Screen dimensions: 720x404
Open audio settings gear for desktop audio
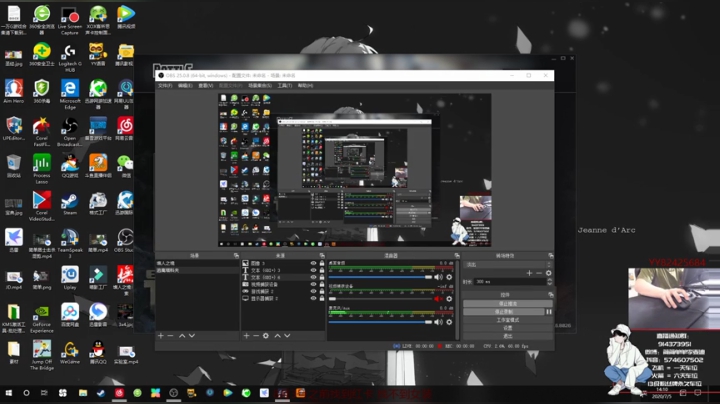coord(449,277)
